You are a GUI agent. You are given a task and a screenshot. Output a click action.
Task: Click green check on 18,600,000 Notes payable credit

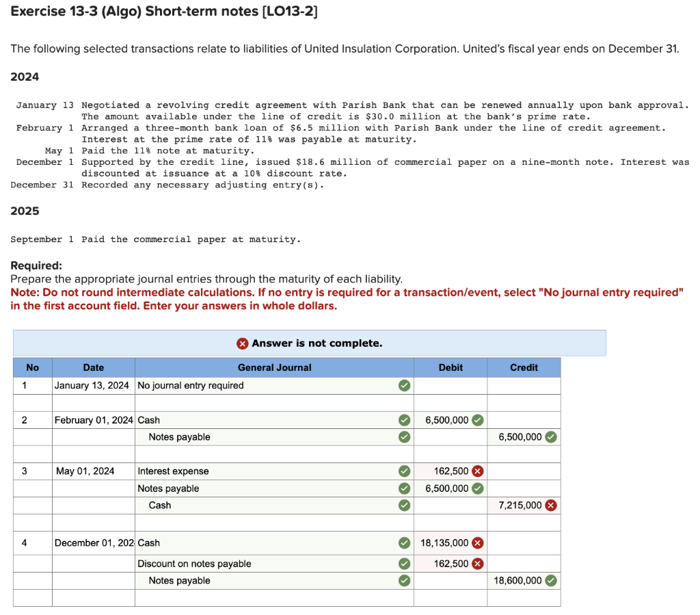pyautogui.click(x=551, y=580)
